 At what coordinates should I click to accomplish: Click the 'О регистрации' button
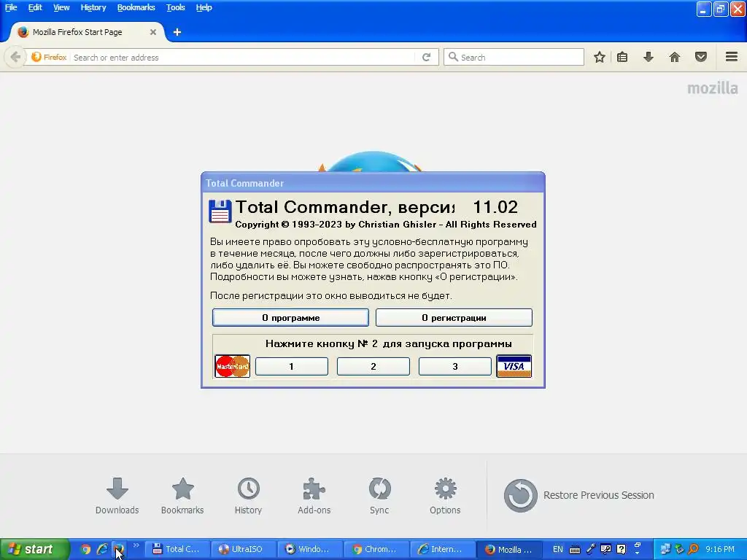click(454, 318)
